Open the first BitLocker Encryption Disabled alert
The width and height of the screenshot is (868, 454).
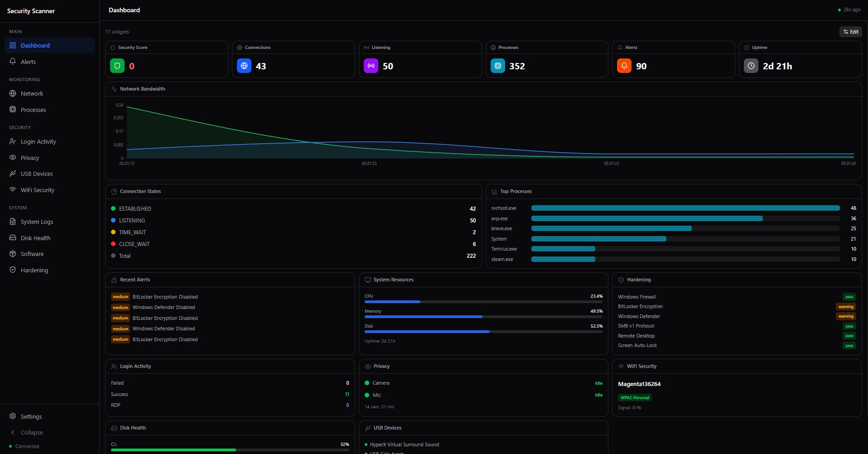click(x=165, y=297)
